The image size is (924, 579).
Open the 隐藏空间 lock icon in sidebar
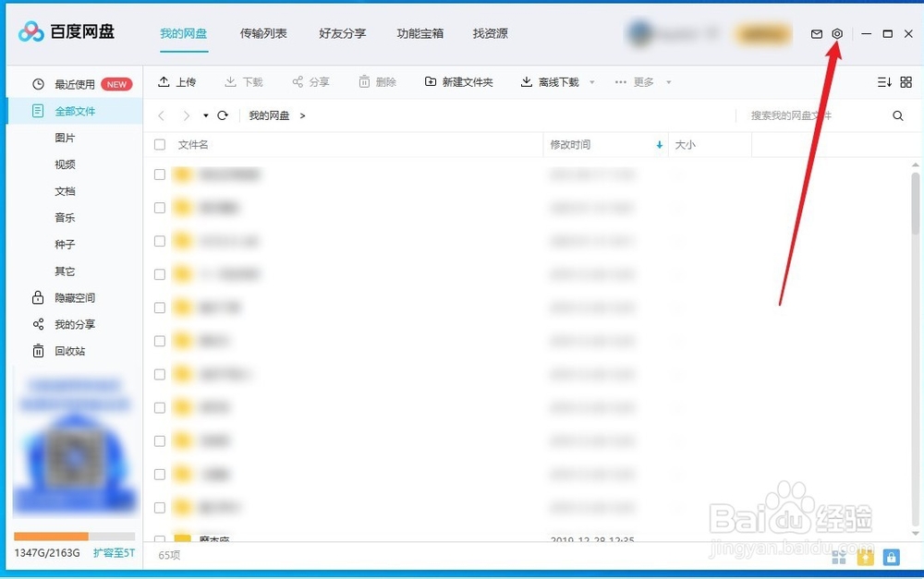[39, 297]
